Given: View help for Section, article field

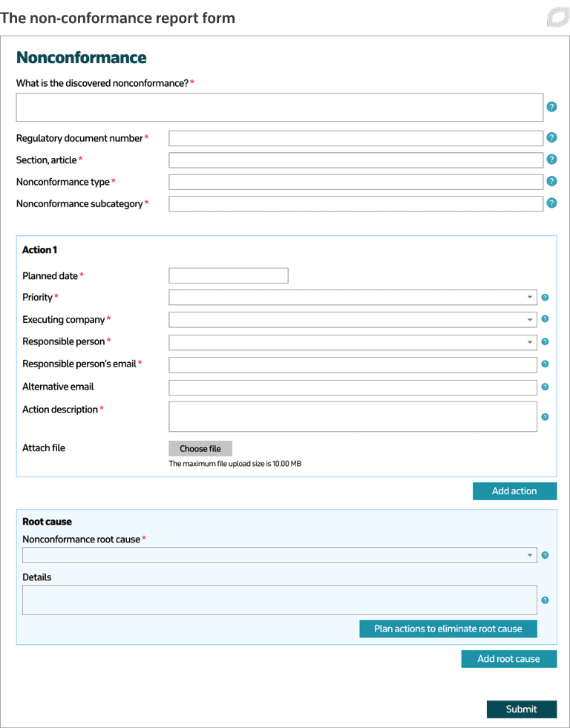Looking at the screenshot, I should point(551,159).
